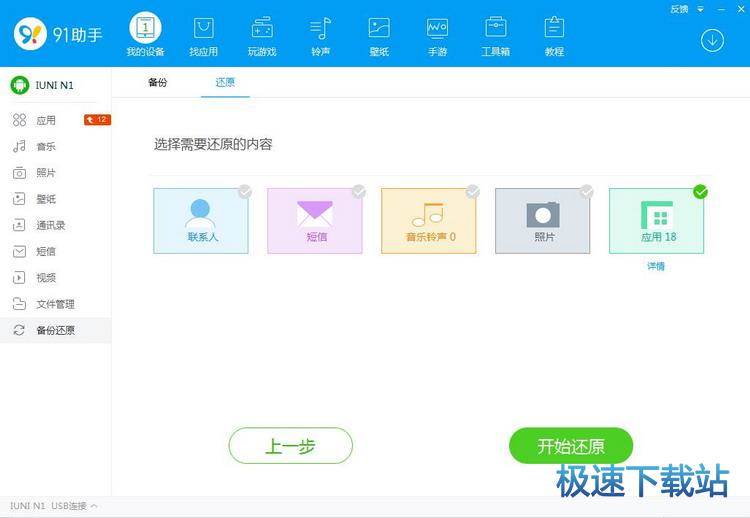
Task: Select the 音乐铃声 0 tile
Action: pos(429,220)
